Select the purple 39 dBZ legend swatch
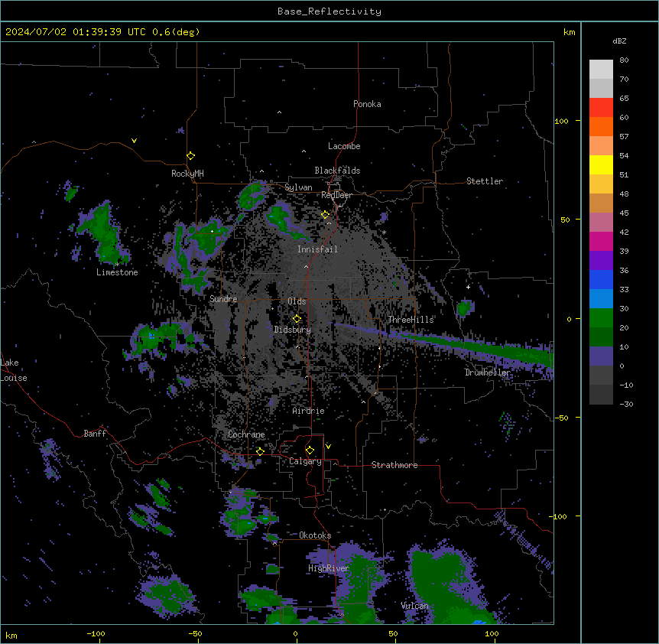Image resolution: width=659 pixels, height=644 pixels. coord(601,260)
